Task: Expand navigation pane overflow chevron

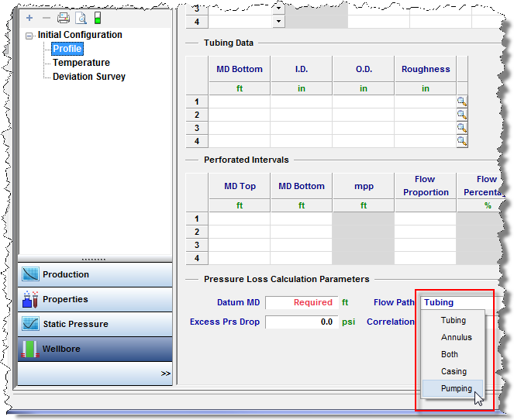Action: 165,374
